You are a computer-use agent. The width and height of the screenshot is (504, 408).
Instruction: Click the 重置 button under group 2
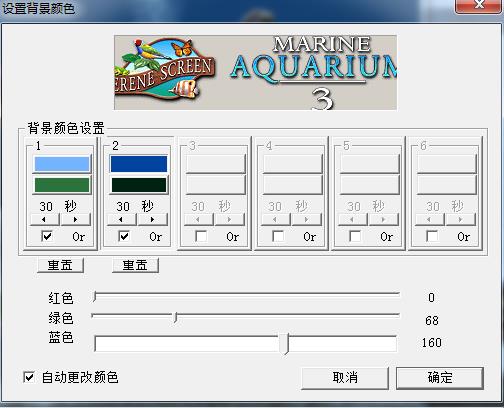135,265
